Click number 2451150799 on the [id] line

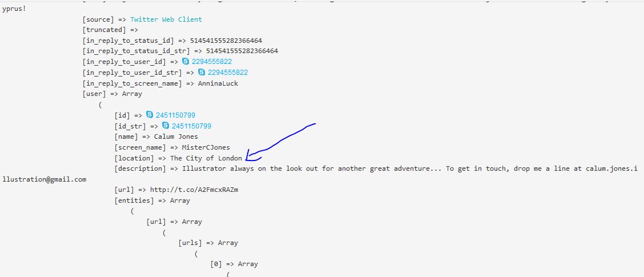175,115
